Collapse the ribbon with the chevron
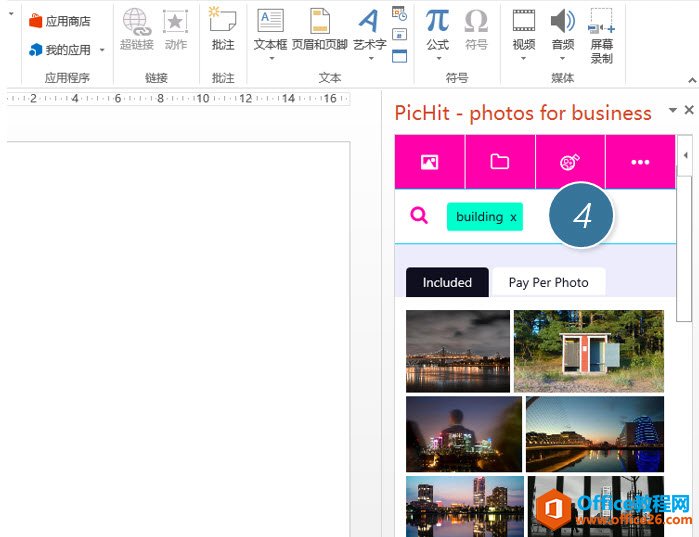 [692, 80]
